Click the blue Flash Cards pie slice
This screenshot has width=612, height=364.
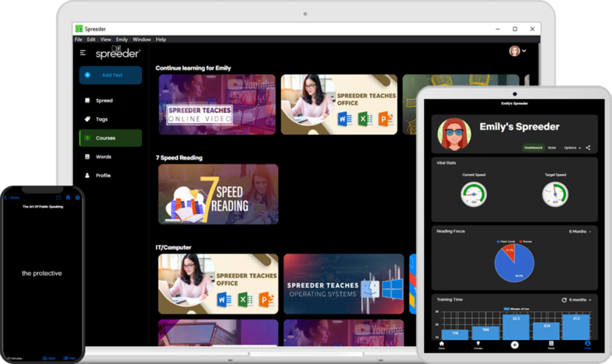(x=515, y=268)
